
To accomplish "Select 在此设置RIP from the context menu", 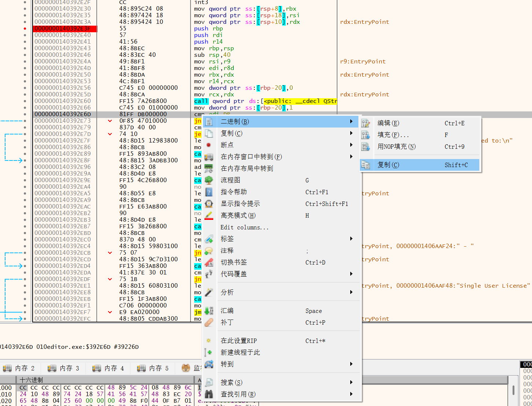I will (x=239, y=341).
